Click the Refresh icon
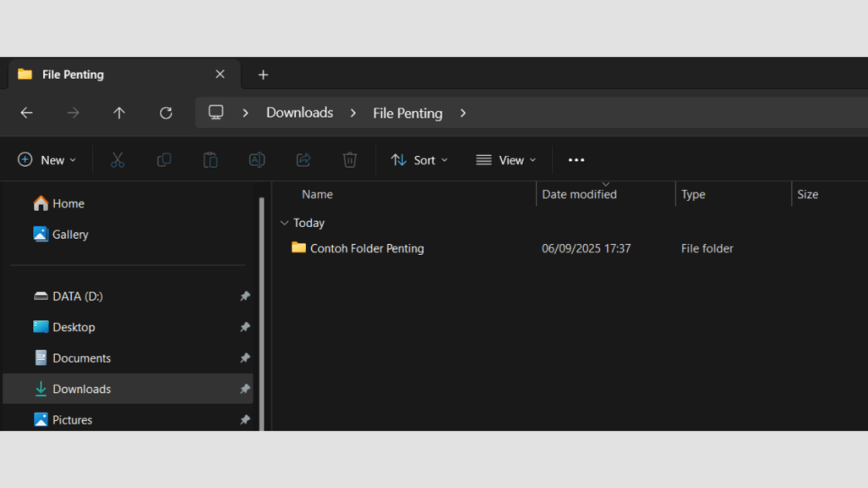The image size is (868, 488). [x=166, y=113]
